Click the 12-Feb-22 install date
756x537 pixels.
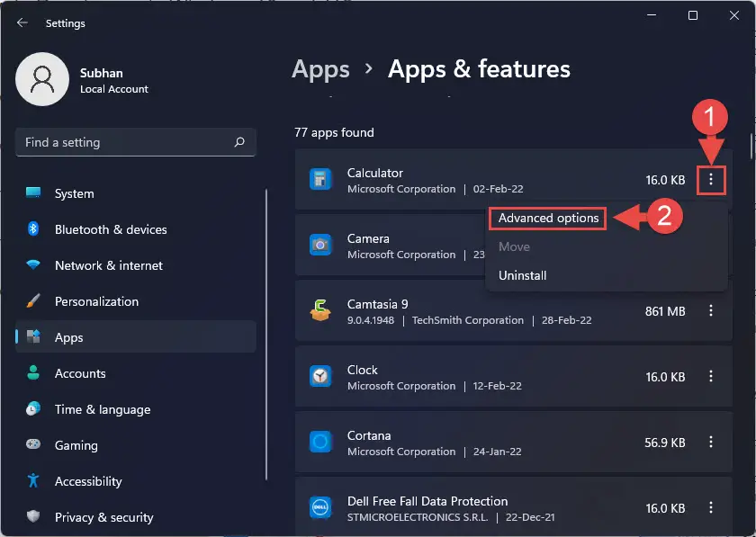(x=497, y=386)
